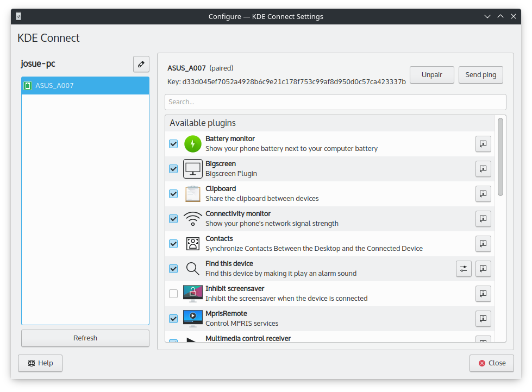The height and width of the screenshot is (392, 532).
Task: Select ASUS_A007 in the device list
Action: (85, 86)
